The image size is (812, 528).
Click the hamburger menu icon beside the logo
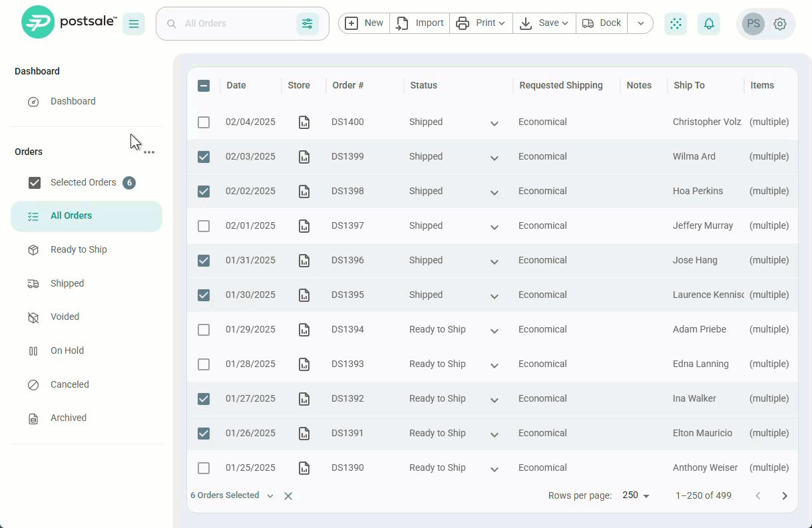pyautogui.click(x=134, y=24)
